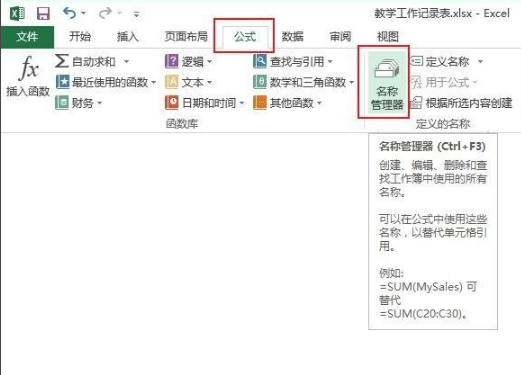Open the 文本 functions icon

pos(172,82)
